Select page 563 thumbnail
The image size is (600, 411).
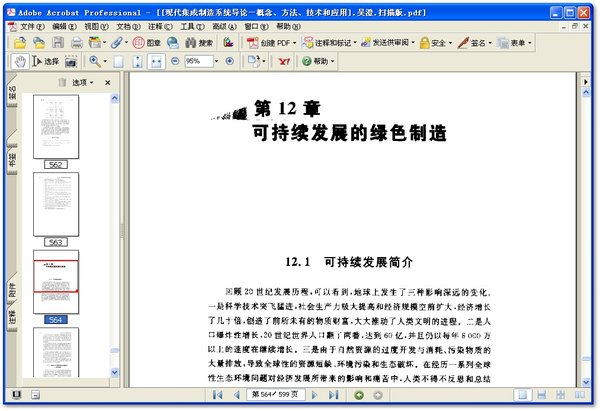pos(56,204)
